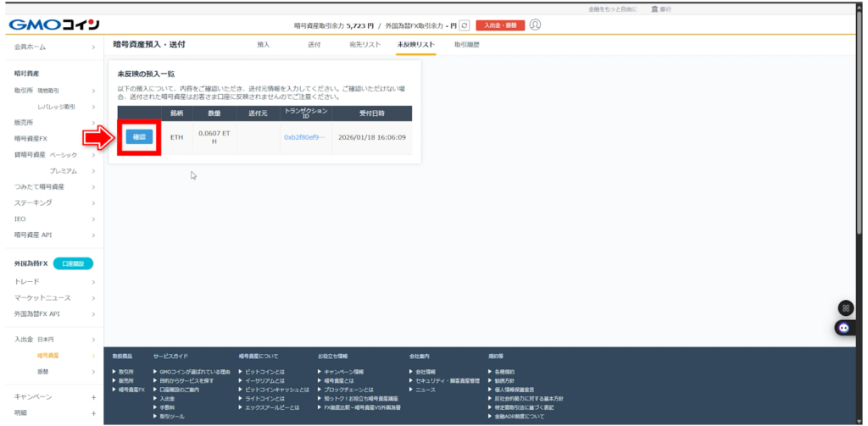
Task: Open the user account profile icon
Action: click(535, 25)
